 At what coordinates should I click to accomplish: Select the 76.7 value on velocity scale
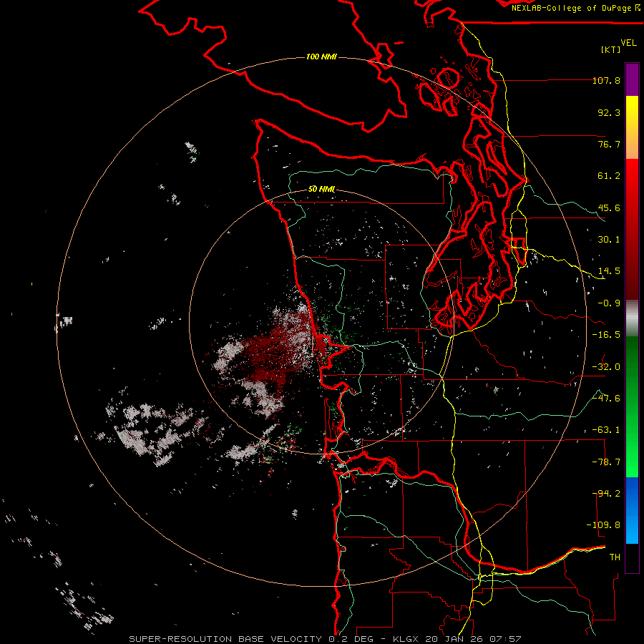tap(609, 144)
